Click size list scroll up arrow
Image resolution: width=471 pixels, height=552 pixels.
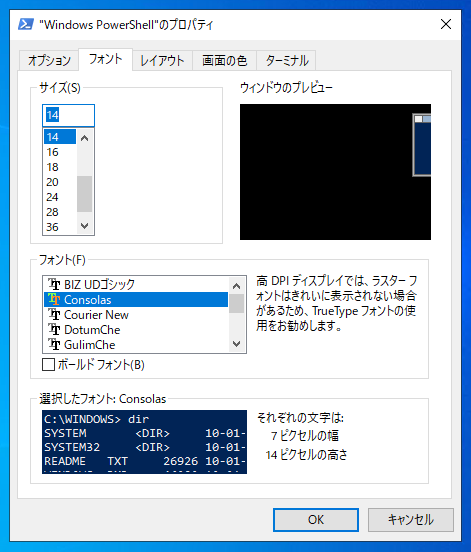[84, 138]
